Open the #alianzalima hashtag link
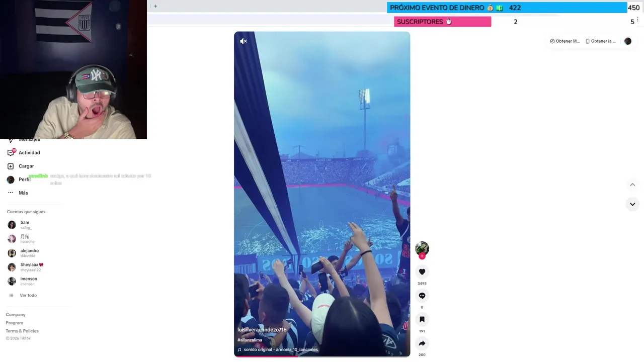 point(250,340)
